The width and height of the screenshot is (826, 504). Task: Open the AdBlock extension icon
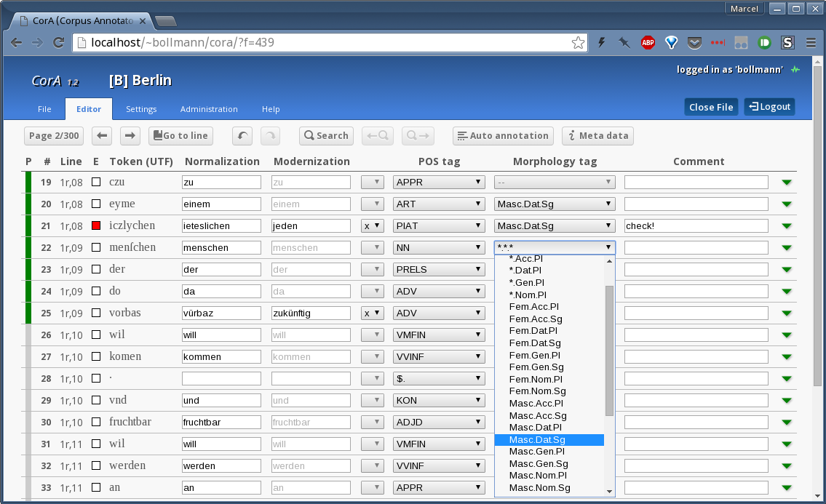648,43
